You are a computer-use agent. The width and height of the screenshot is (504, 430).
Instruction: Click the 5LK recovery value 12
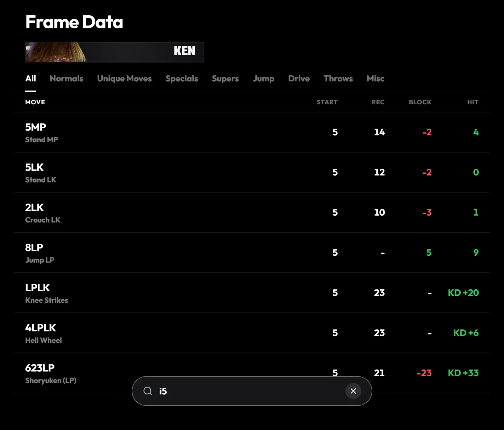(x=379, y=172)
